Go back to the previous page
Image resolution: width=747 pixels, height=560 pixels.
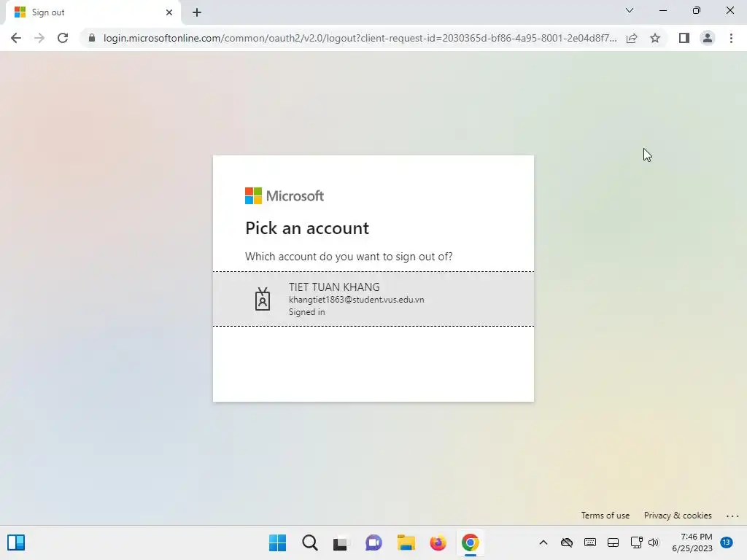click(16, 38)
